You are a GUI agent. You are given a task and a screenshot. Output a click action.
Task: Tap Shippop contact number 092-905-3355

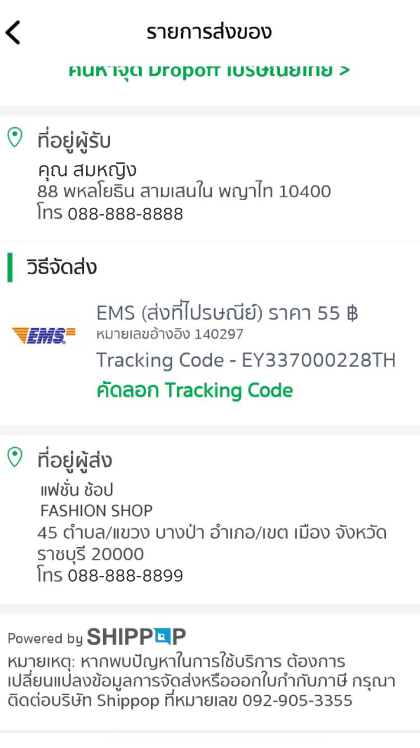(x=297, y=700)
